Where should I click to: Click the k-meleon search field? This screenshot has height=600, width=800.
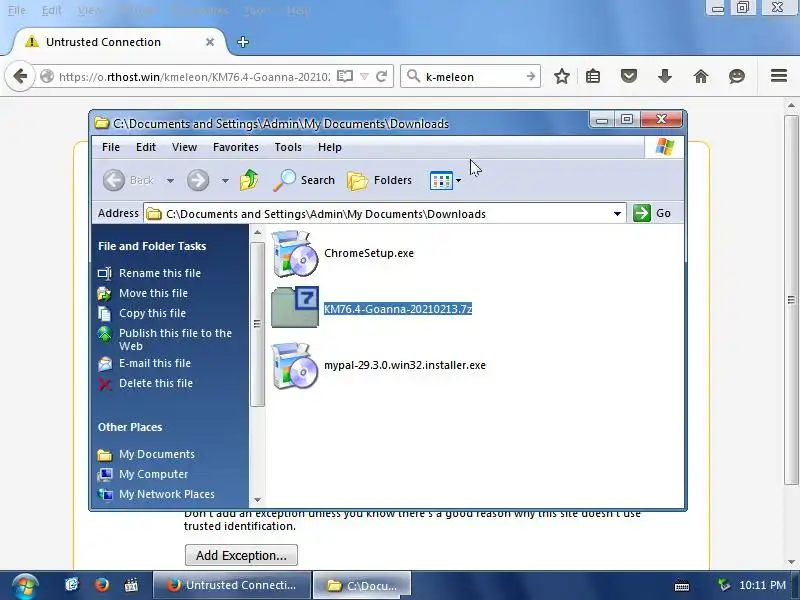(x=472, y=77)
